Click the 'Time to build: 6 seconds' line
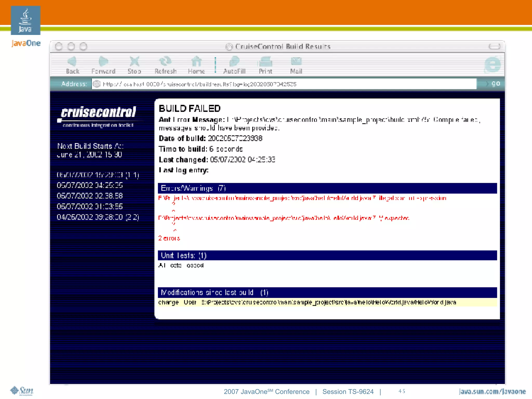The image size is (532, 399). [201, 149]
